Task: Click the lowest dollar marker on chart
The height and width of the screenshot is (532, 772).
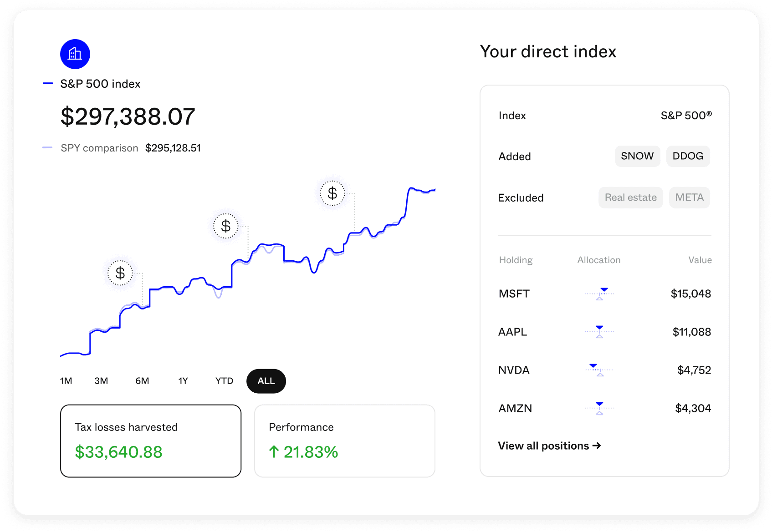Action: tap(120, 273)
